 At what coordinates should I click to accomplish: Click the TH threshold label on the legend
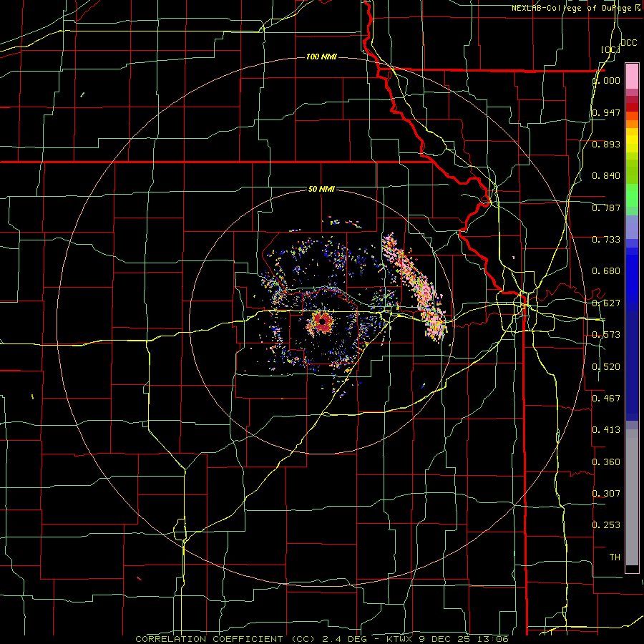click(615, 557)
